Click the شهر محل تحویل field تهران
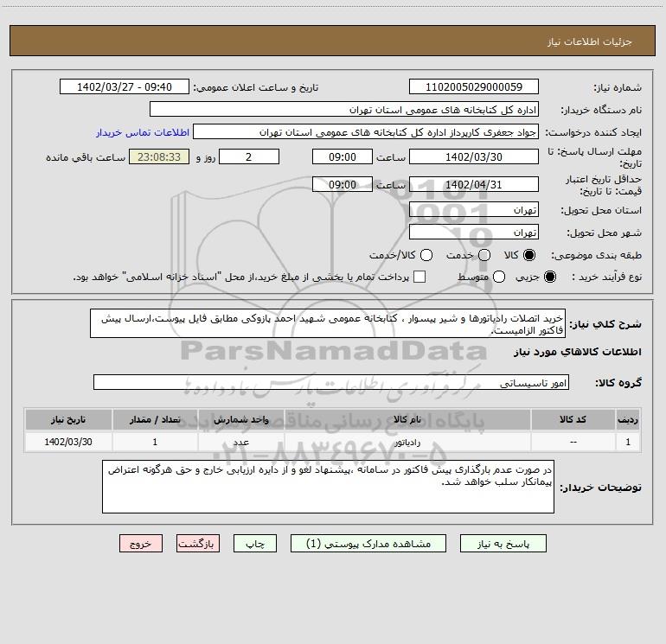This screenshot has width=666, height=644. pos(474,232)
